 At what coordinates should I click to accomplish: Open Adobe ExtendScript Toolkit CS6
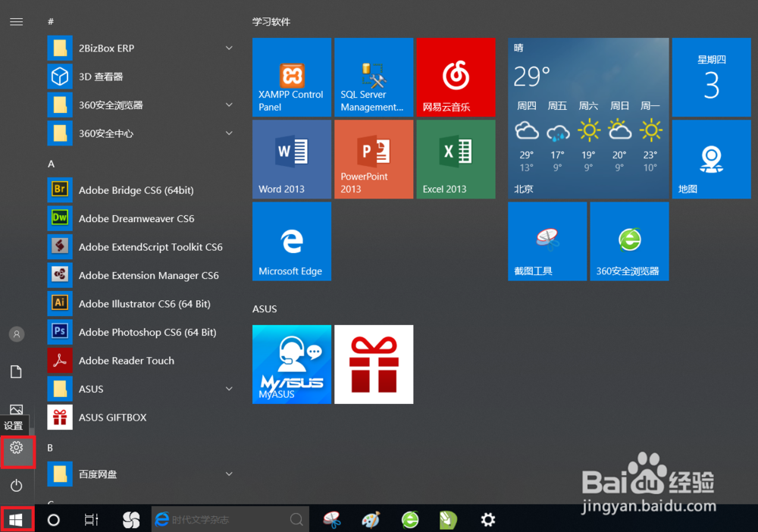(x=143, y=247)
